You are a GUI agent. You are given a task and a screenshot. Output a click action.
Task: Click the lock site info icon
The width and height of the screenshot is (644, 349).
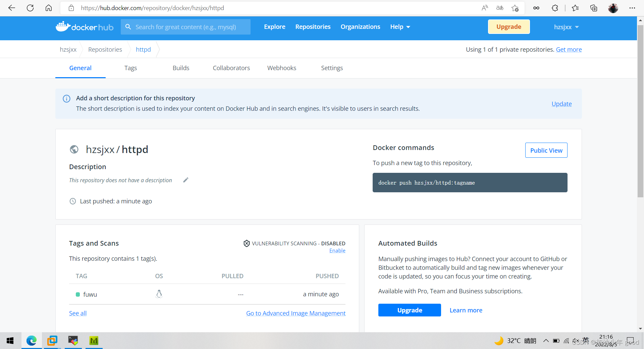71,8
